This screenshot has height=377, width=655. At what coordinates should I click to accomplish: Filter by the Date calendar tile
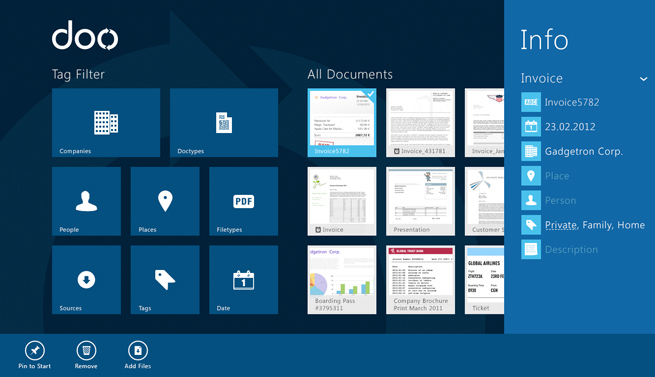244,280
